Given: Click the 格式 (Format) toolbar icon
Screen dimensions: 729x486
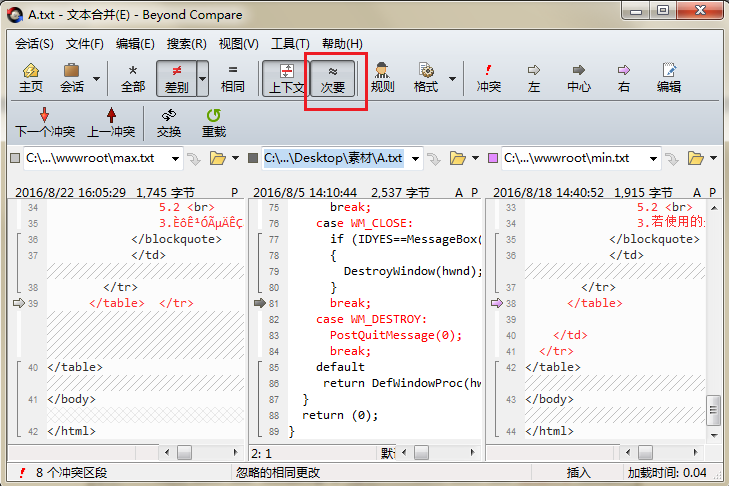Looking at the screenshot, I should coord(426,78).
